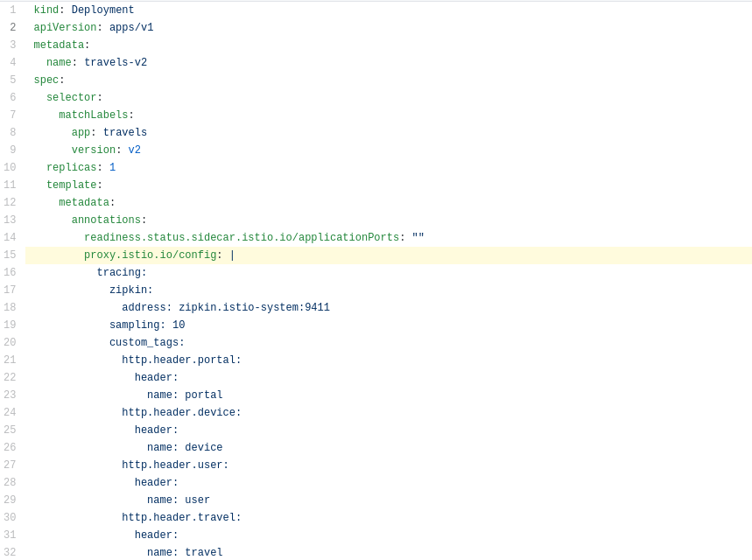This screenshot has height=560, width=752.
Task: Click line number 20 beside custom_tags
Action: pyautogui.click(x=10, y=342)
